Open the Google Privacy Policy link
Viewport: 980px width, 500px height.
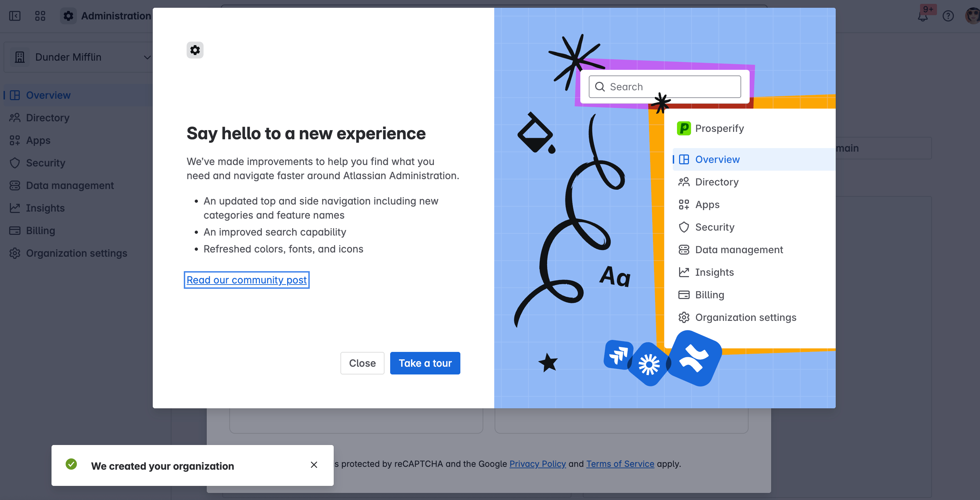click(538, 464)
